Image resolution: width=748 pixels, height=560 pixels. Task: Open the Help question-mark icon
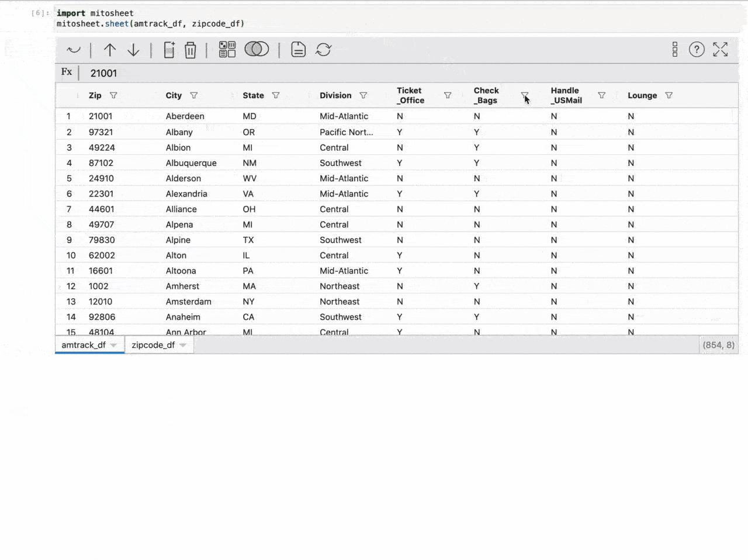click(697, 50)
